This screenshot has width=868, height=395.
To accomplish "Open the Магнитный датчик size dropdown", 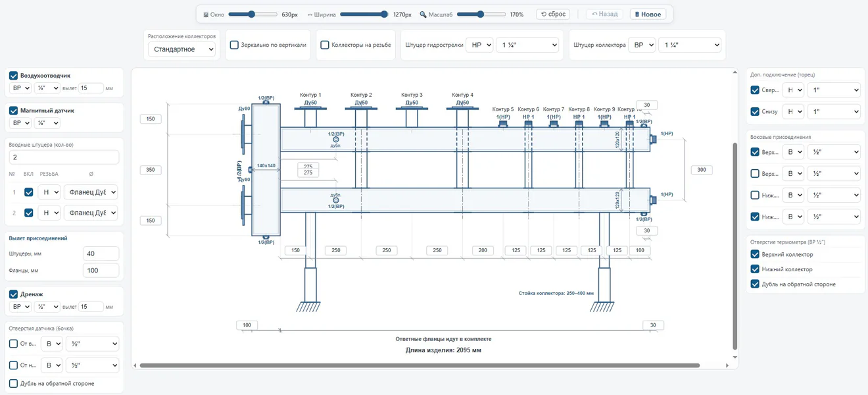I will (47, 123).
